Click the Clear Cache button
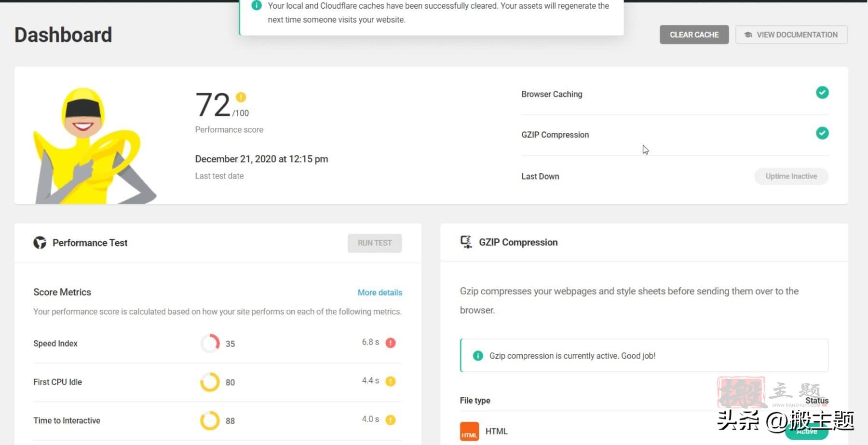 (x=693, y=35)
